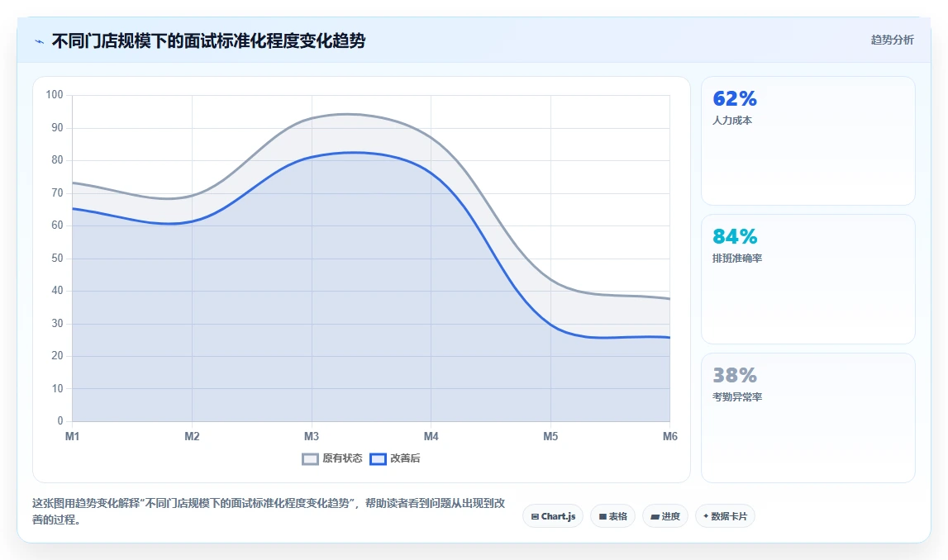Click the 数据卡片 sparkle icon
948x560 pixels.
point(706,516)
